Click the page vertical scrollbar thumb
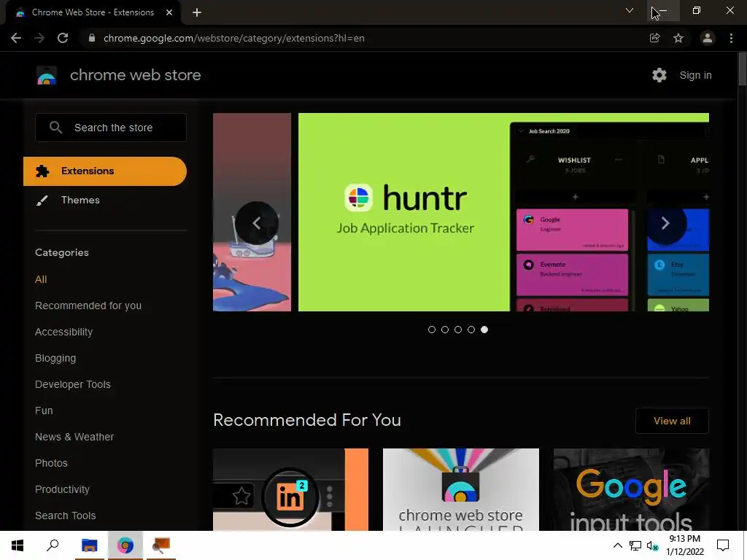 coord(742,69)
